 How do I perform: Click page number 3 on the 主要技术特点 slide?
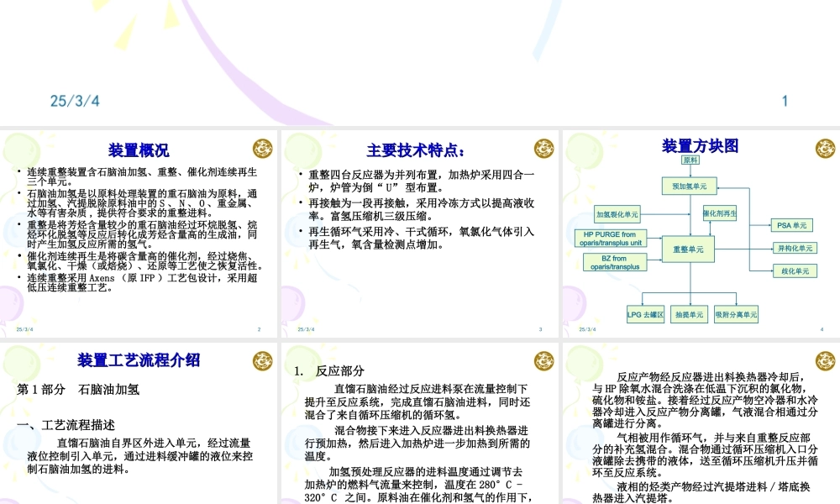540,329
